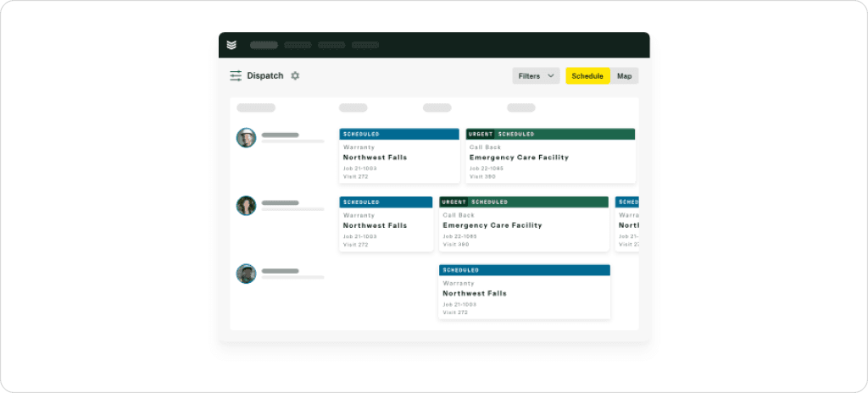This screenshot has width=868, height=393.
Task: Click SCHEDULED header of capped man's card
Action: [x=525, y=270]
